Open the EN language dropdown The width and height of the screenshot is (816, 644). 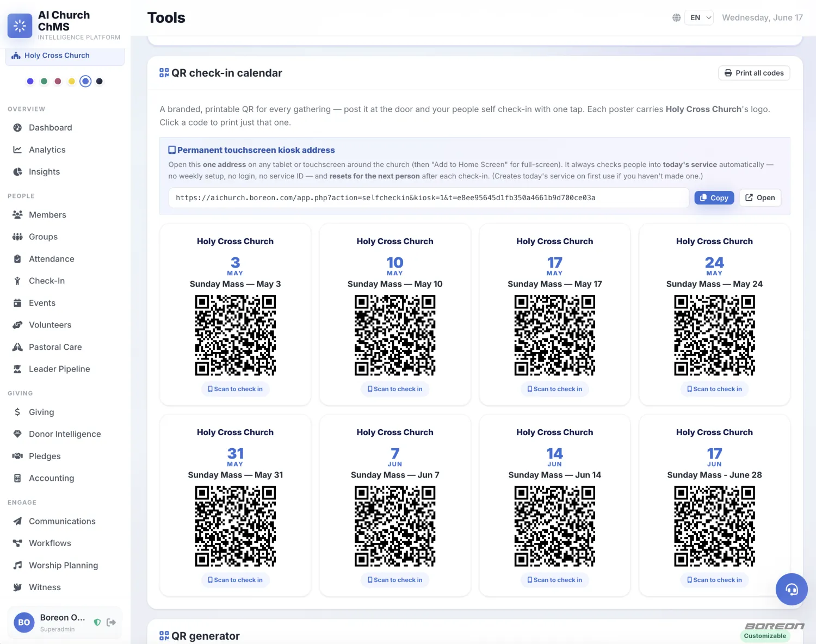point(699,18)
